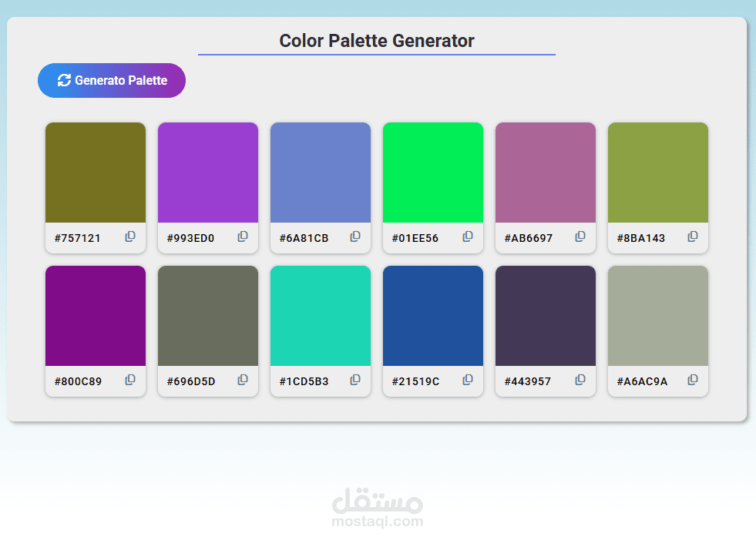Copy the #6A81CB color code

(x=355, y=236)
